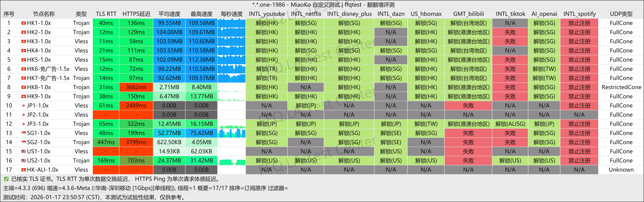Click the 447ms TLS RTT cell

coord(106,142)
